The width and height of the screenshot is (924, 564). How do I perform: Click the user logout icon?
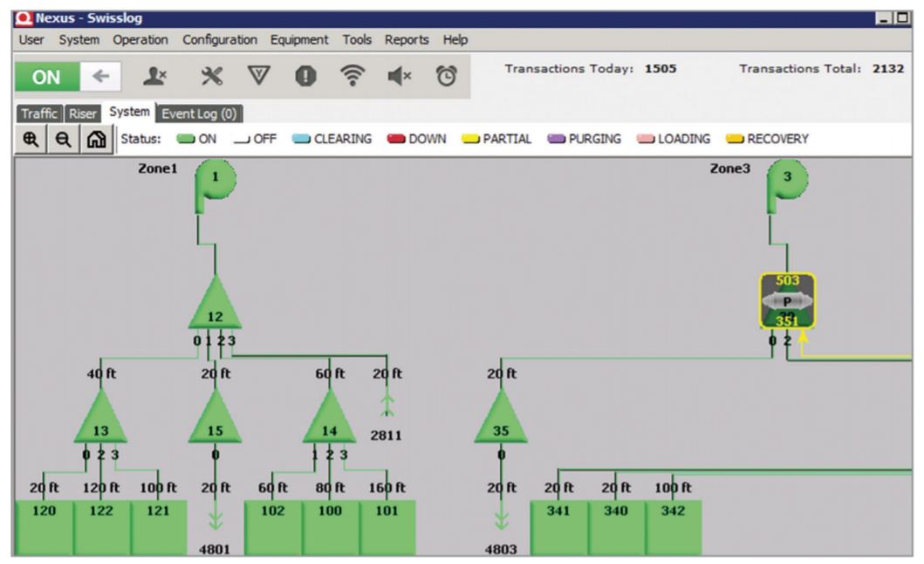coord(154,77)
